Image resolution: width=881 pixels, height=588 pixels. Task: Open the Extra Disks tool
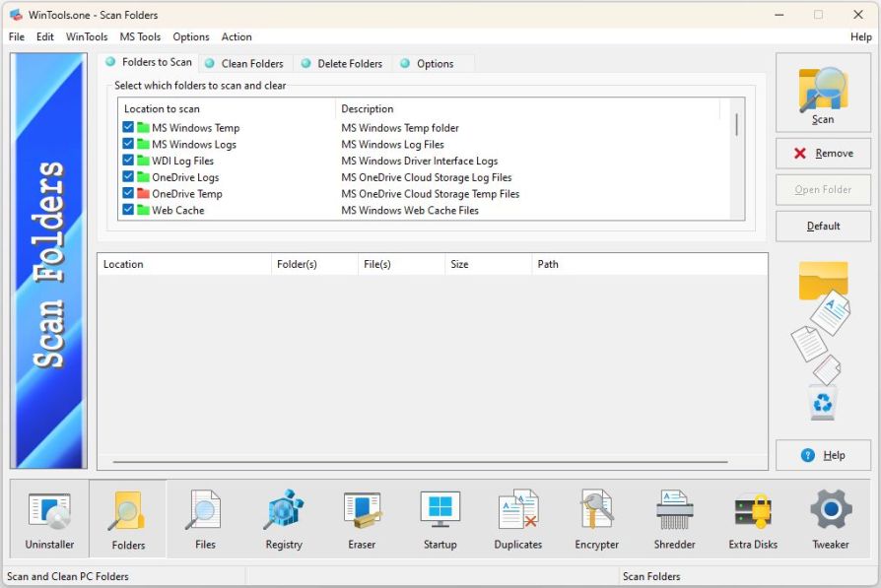753,519
